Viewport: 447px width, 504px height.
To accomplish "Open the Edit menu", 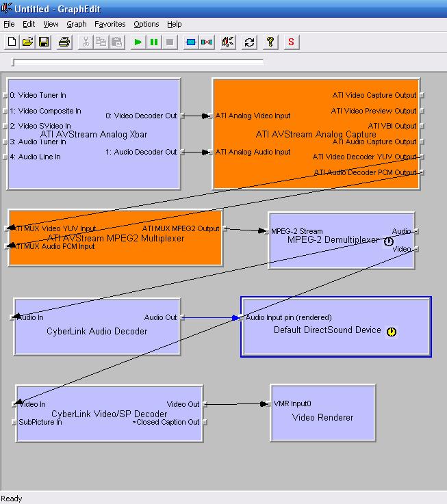I will [29, 24].
